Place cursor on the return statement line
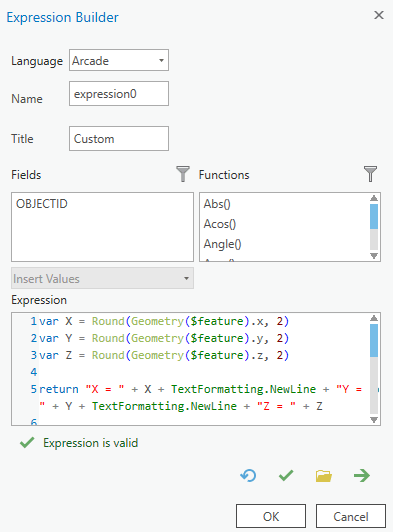 point(200,397)
